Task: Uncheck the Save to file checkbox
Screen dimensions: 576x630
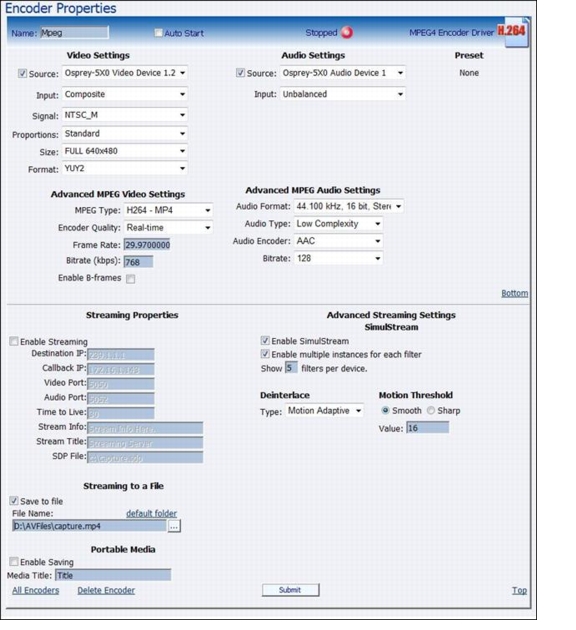Action: 14,501
